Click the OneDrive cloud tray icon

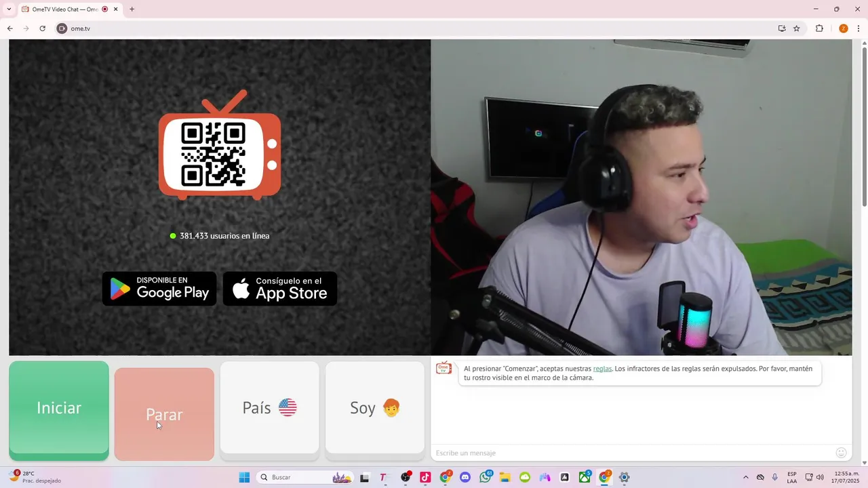tap(760, 477)
